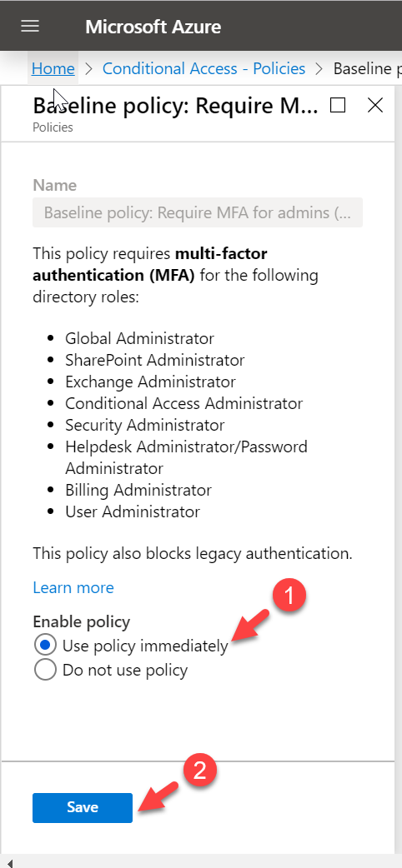Select the truncated Baseline breadcrumb item
Screen dimensions: 402x868
click(x=367, y=68)
